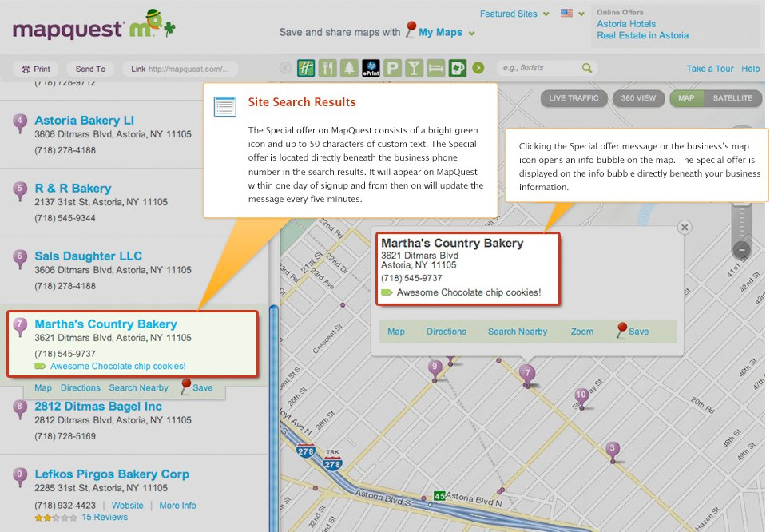Screen dimensions: 770x532
Task: Open Real Estate in Astoria link
Action: (642, 35)
